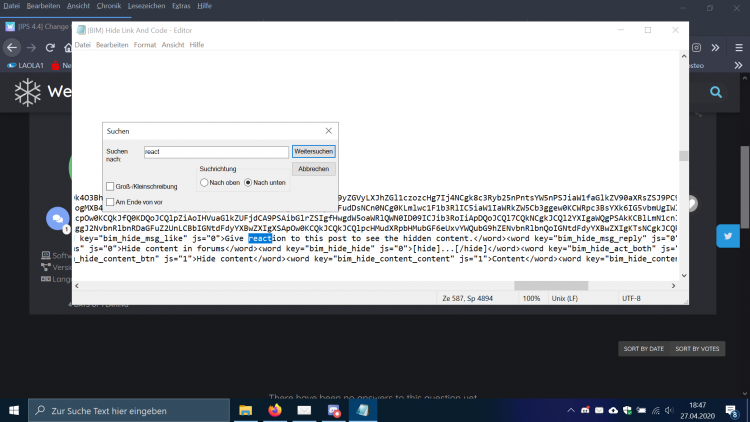Select the 'Nach oben' search direction
This screenshot has height=422, width=750.
pyautogui.click(x=204, y=183)
